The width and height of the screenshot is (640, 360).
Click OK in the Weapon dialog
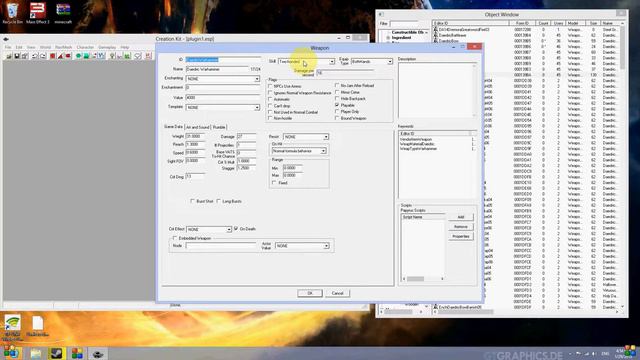coord(310,293)
